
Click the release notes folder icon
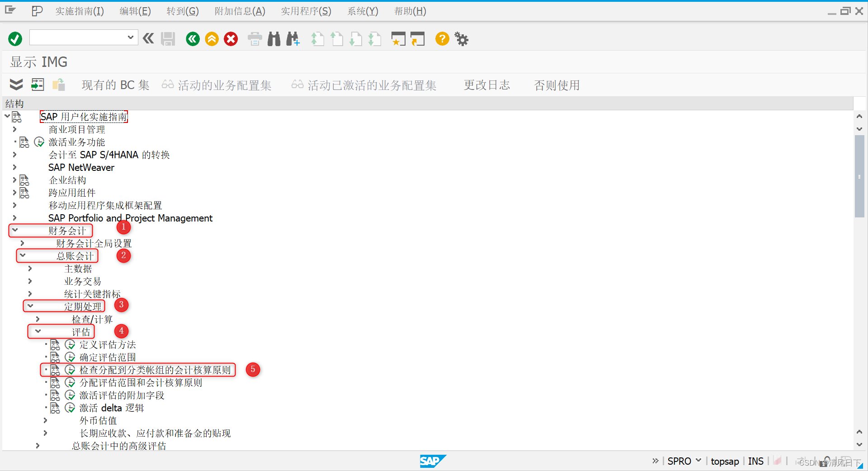point(59,85)
